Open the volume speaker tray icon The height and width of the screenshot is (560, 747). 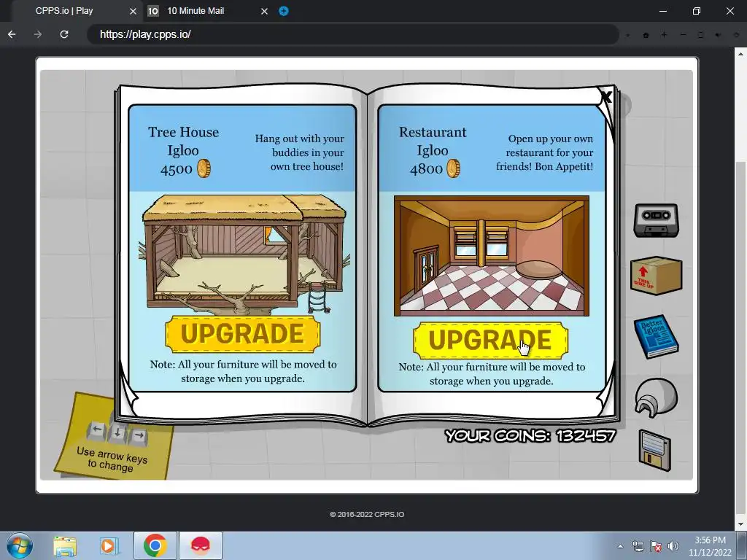[673, 546]
